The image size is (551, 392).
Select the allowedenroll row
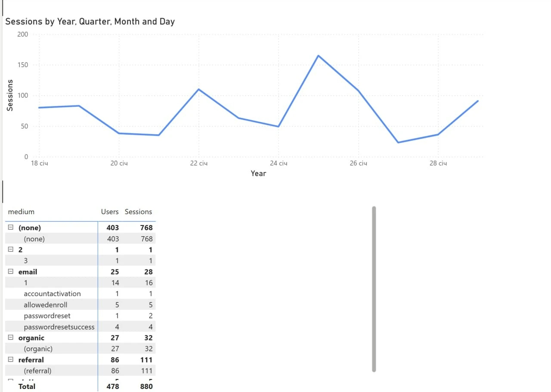pos(46,305)
